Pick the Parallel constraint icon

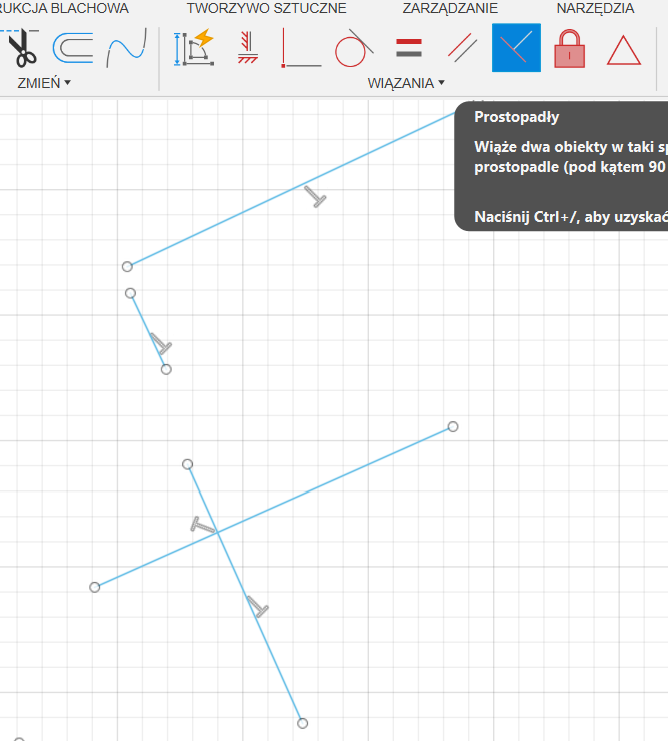(x=462, y=47)
